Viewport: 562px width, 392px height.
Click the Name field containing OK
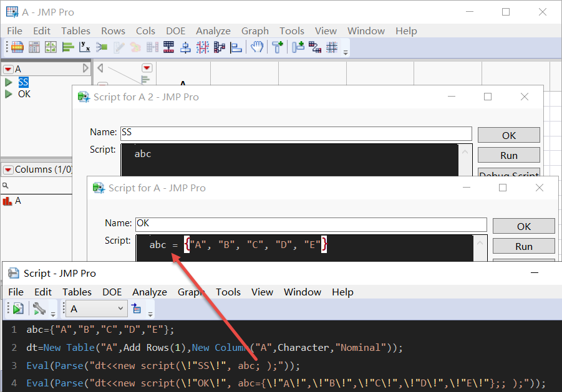pos(311,224)
